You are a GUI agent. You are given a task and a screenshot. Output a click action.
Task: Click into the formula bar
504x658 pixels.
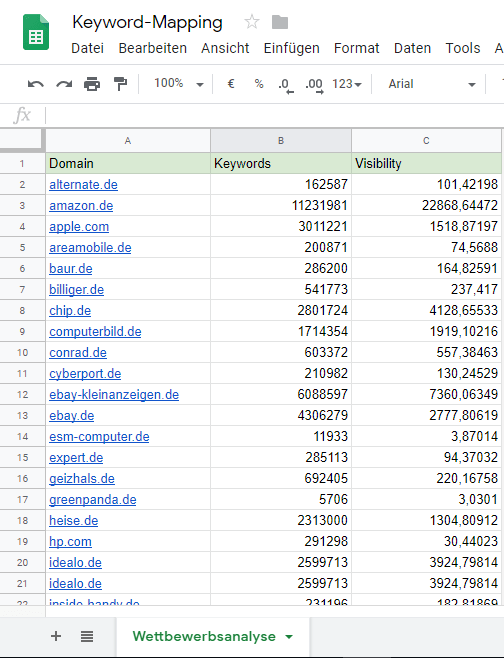(x=275, y=115)
